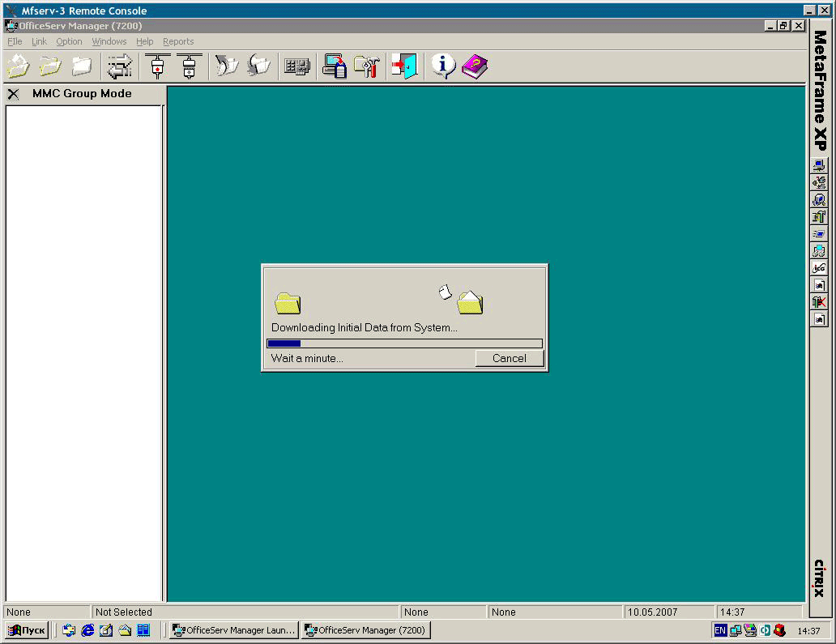
Task: Cancel the initial data download
Action: pyautogui.click(x=510, y=358)
